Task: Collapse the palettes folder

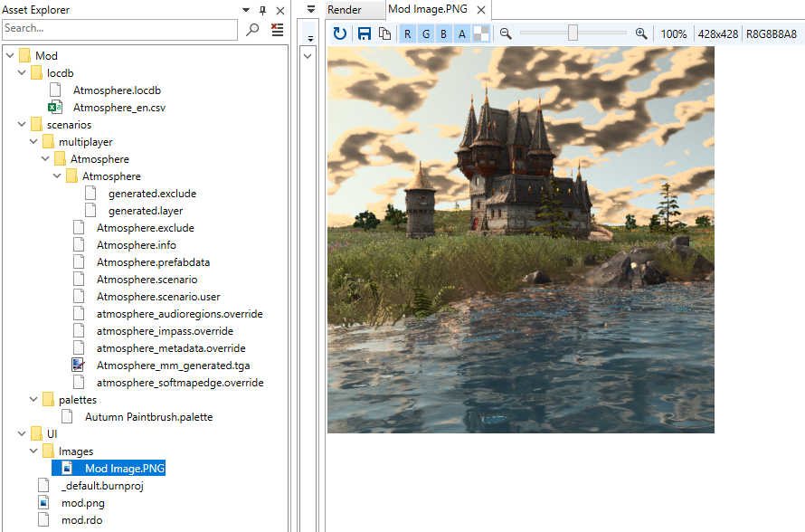Action: pyautogui.click(x=33, y=399)
